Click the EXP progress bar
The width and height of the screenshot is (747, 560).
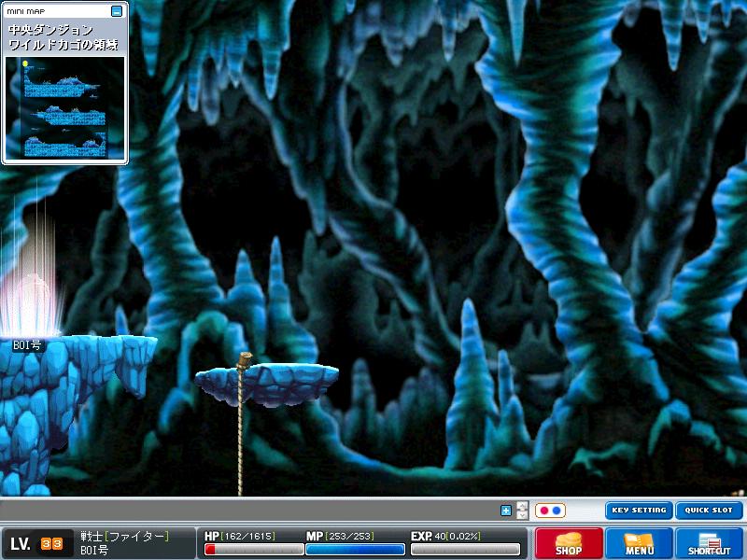point(465,550)
